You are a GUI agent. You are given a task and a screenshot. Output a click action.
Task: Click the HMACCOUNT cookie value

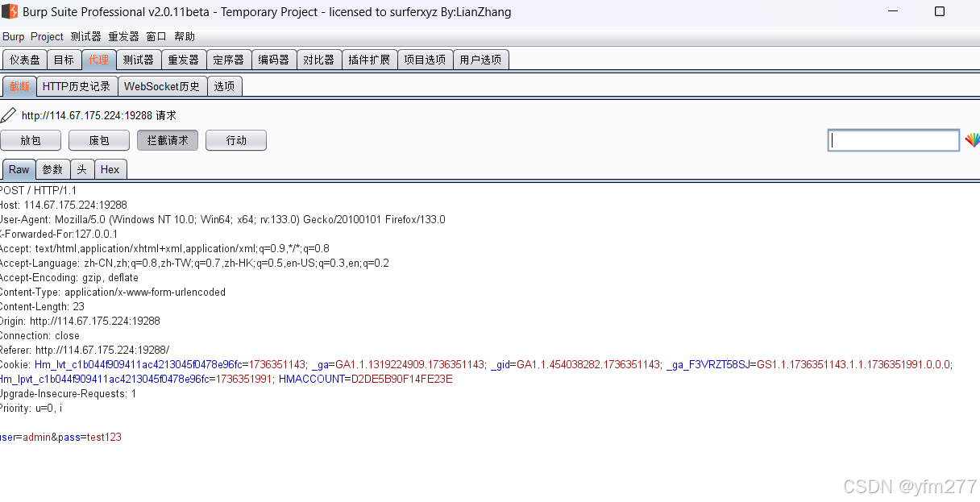402,379
